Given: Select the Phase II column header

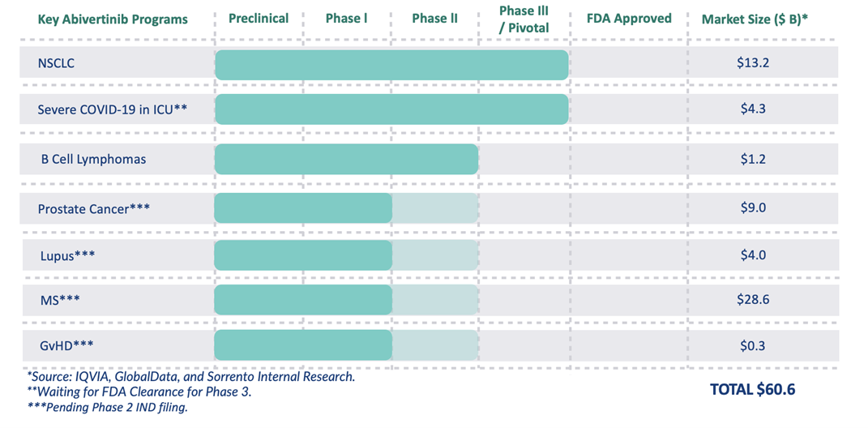Looking at the screenshot, I should pos(434,18).
